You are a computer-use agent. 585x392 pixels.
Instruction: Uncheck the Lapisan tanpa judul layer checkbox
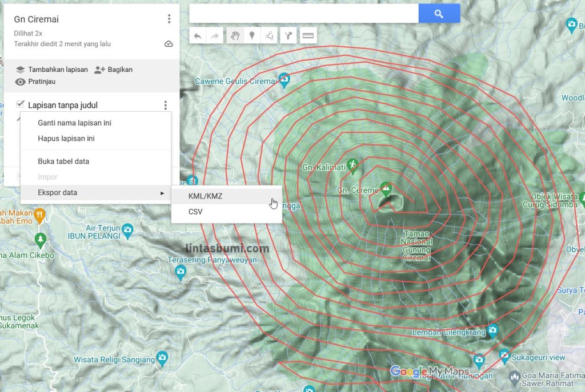(20, 104)
